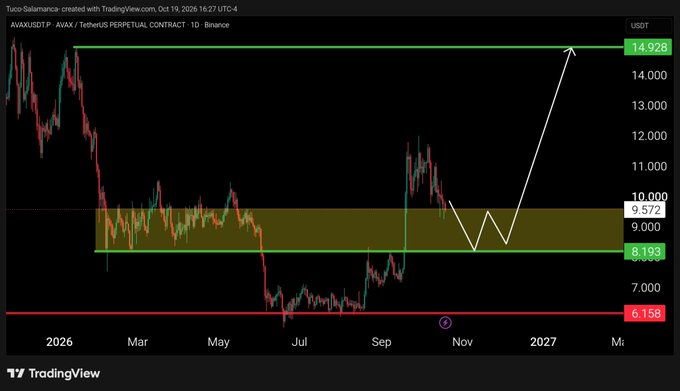
Task: Click the 13.000 price axis value
Action: tap(649, 106)
